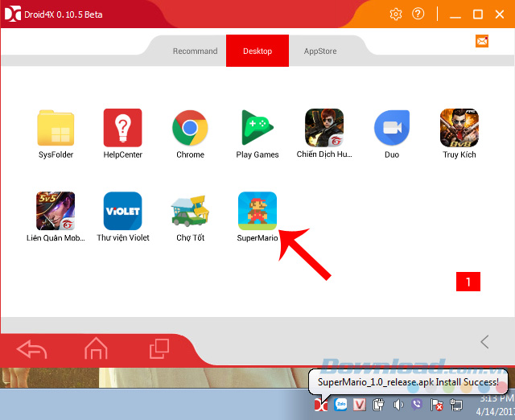
Task: Click the Play Games label text
Action: pyautogui.click(x=257, y=154)
